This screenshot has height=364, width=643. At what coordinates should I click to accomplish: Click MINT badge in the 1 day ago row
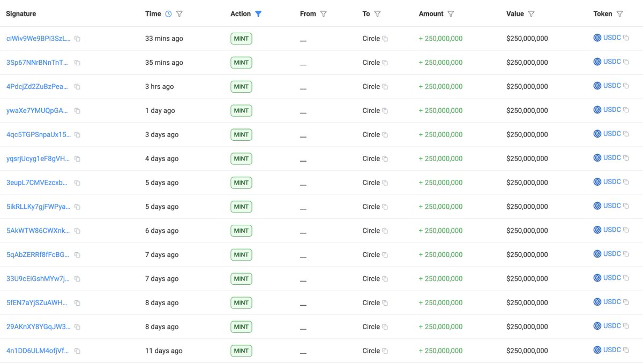coord(241,111)
